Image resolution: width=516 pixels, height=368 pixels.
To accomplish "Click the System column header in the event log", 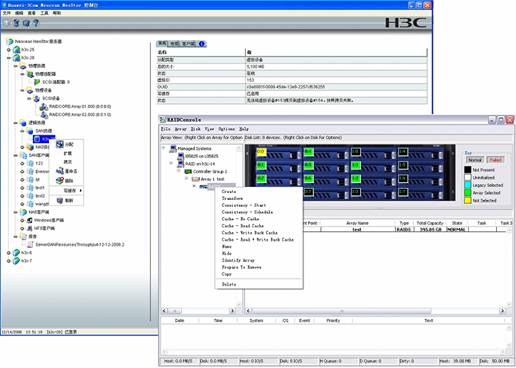I will pos(256,320).
